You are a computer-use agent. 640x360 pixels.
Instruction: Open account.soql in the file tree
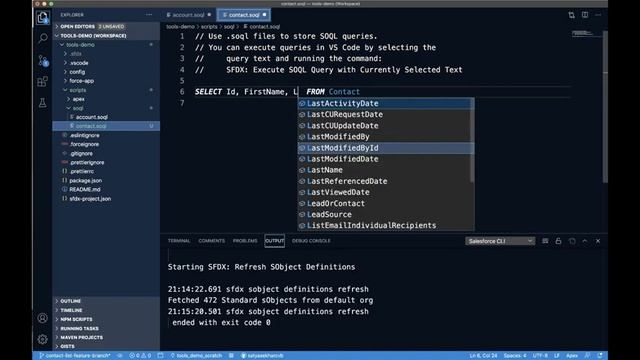coord(106,117)
